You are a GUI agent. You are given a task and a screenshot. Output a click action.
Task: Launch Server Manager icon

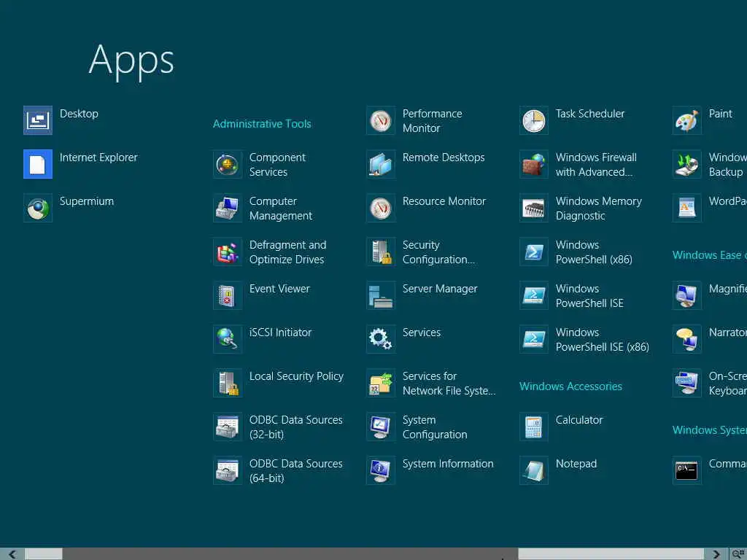[x=381, y=296]
